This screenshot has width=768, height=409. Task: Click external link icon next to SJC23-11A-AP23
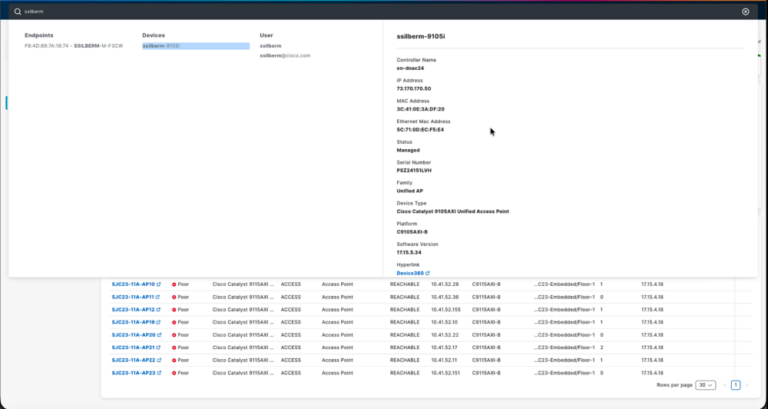coord(159,373)
